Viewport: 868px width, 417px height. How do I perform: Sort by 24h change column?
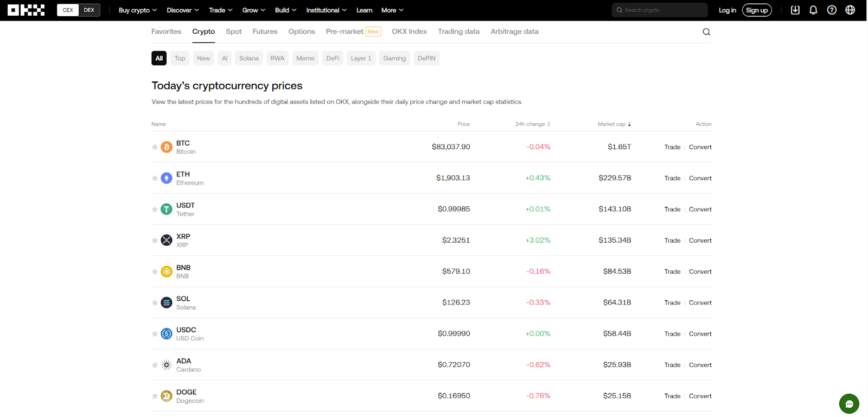point(533,124)
